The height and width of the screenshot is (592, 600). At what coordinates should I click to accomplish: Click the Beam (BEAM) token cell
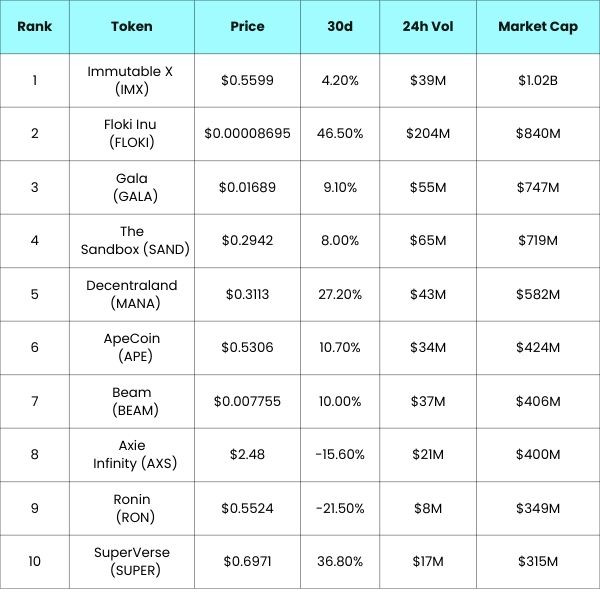point(132,401)
